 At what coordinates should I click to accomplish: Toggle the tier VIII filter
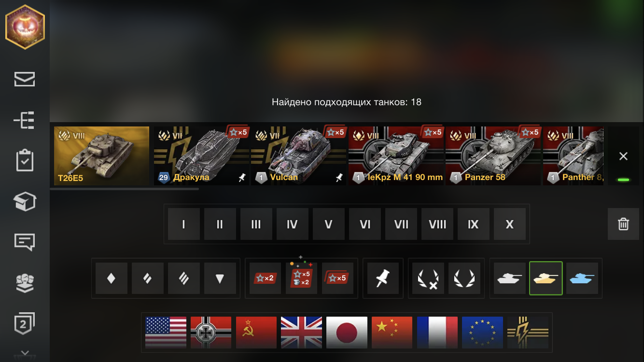(x=437, y=224)
